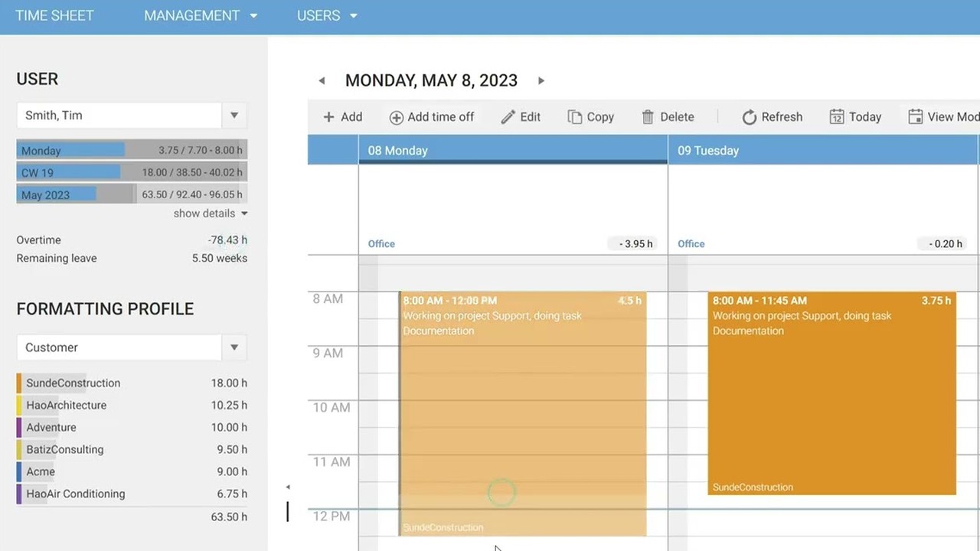Viewport: 980px width, 551px height.
Task: Click the Copy button label
Action: [x=600, y=117]
